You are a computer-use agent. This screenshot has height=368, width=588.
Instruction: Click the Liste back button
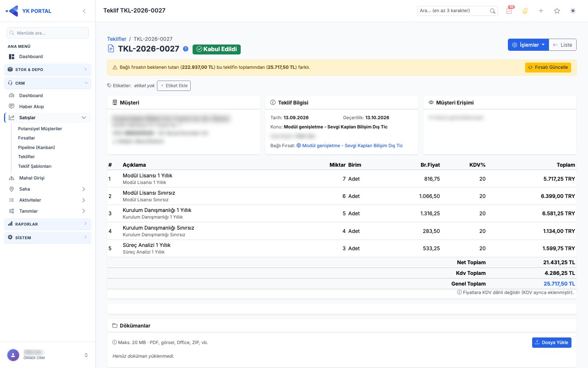(563, 45)
